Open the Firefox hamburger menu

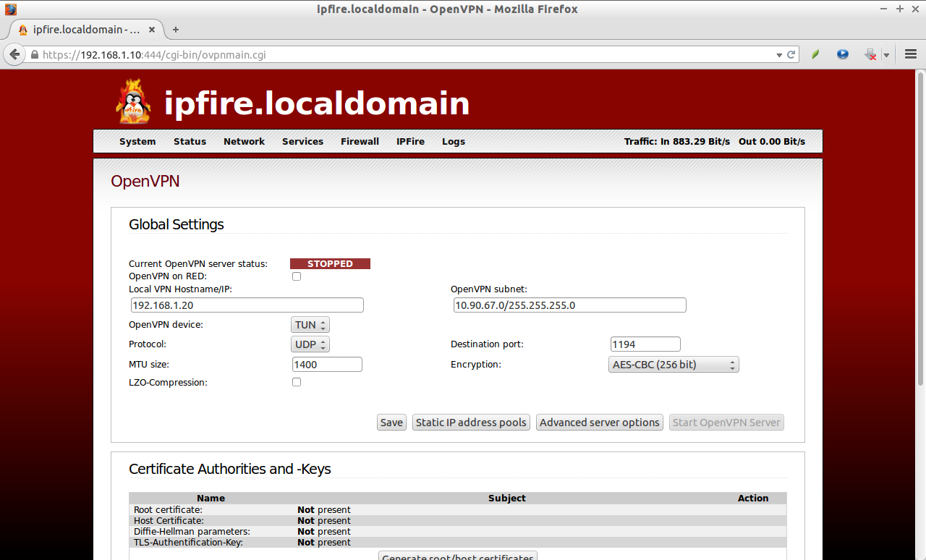pos(911,54)
